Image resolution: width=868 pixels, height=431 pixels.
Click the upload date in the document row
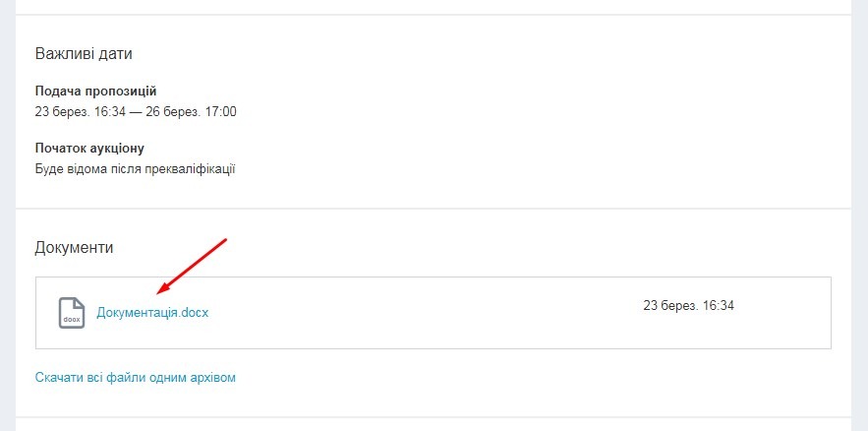[x=688, y=306]
